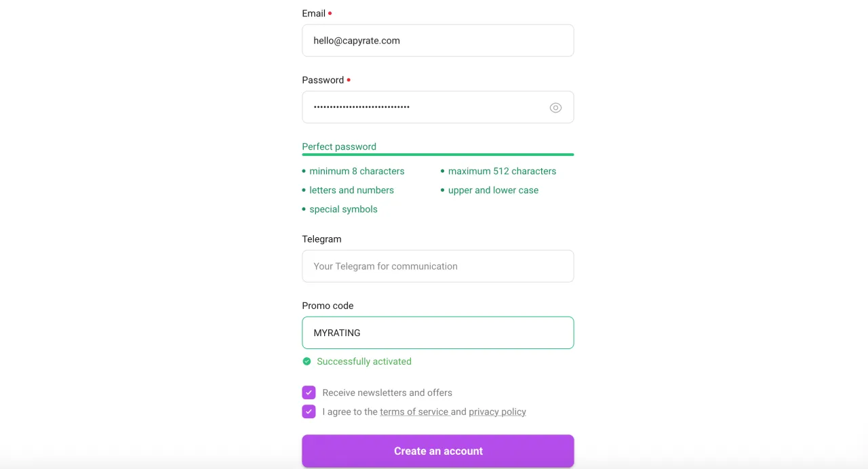Toggle the terms agreement checkbox
This screenshot has width=868, height=469.
(309, 411)
